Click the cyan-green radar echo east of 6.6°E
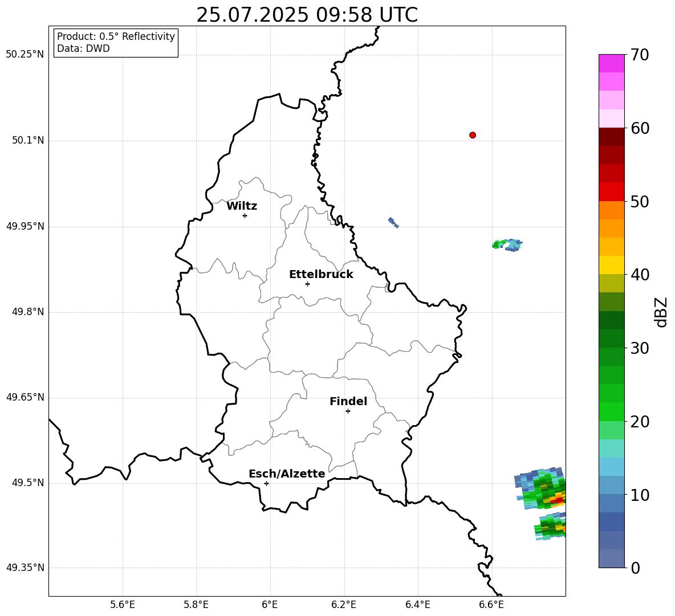Screen dimensions: 675x616 pos(507,245)
